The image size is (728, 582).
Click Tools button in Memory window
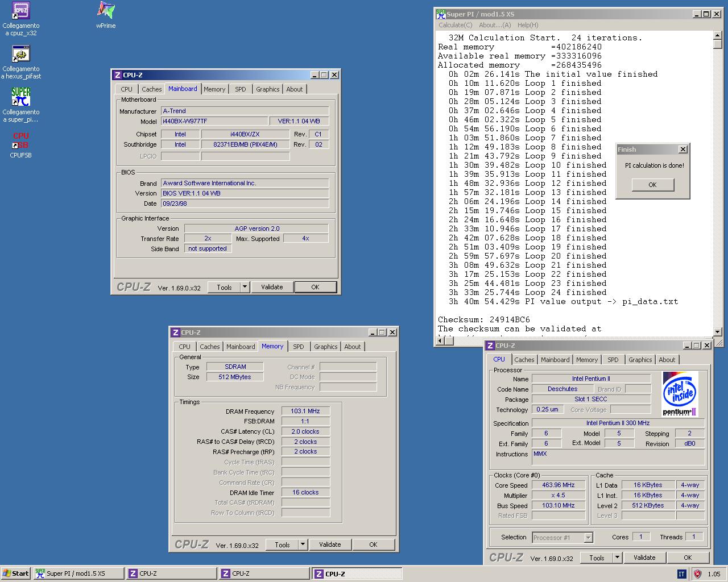point(282,544)
